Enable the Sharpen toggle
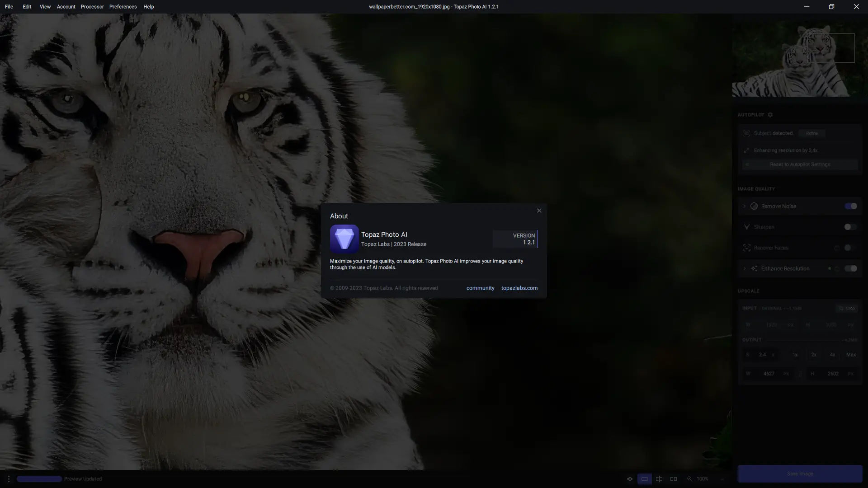This screenshot has height=488, width=868. (850, 227)
